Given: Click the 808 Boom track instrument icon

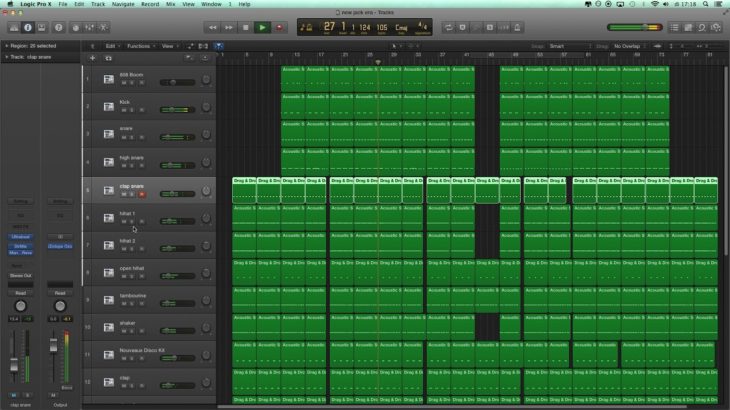Looking at the screenshot, I should (x=108, y=79).
